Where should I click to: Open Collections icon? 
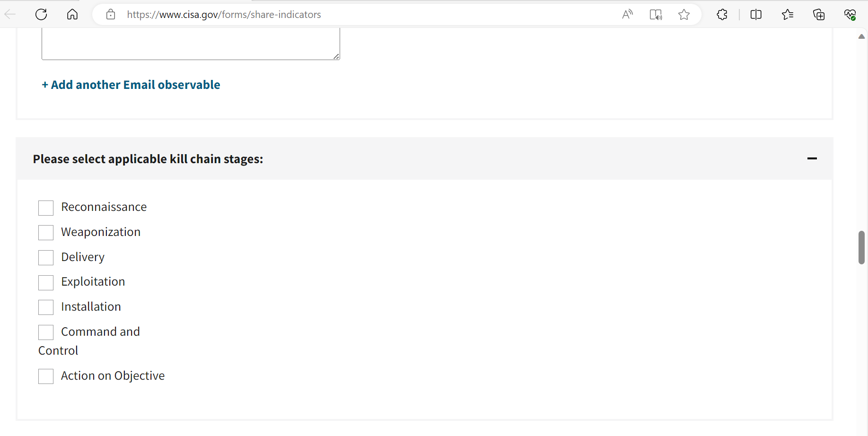tap(819, 15)
